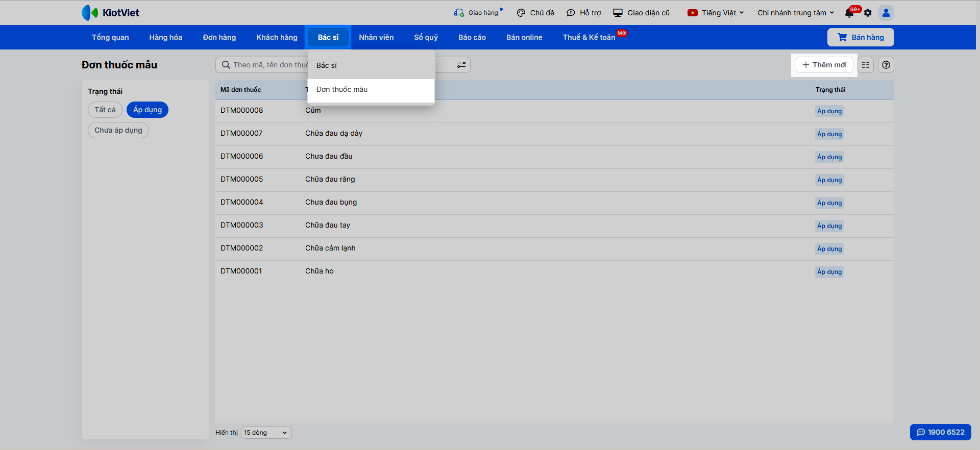Open prescription DTM000001
The width and height of the screenshot is (980, 450).
point(241,271)
